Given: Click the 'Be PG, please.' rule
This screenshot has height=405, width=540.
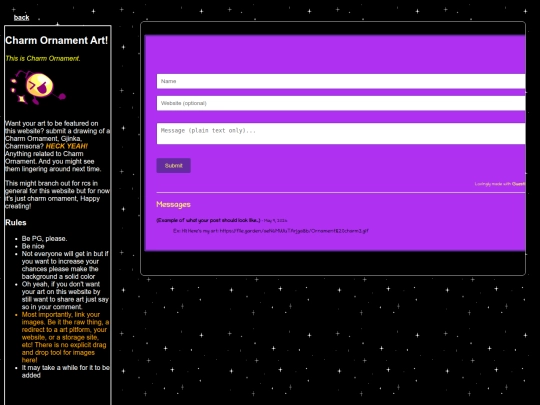Looking at the screenshot, I should (x=44, y=238).
